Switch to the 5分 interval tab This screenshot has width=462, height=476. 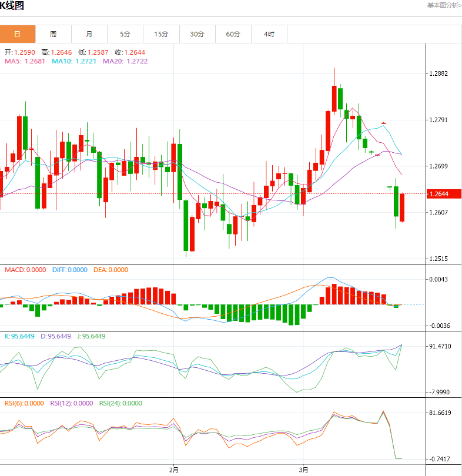pos(125,34)
